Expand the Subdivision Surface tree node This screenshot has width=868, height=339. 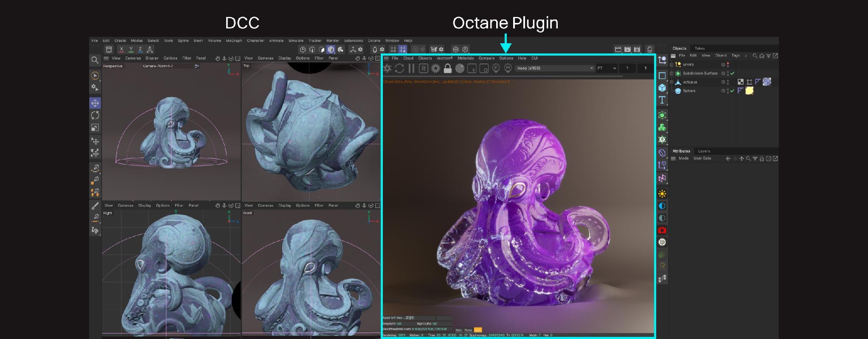671,73
